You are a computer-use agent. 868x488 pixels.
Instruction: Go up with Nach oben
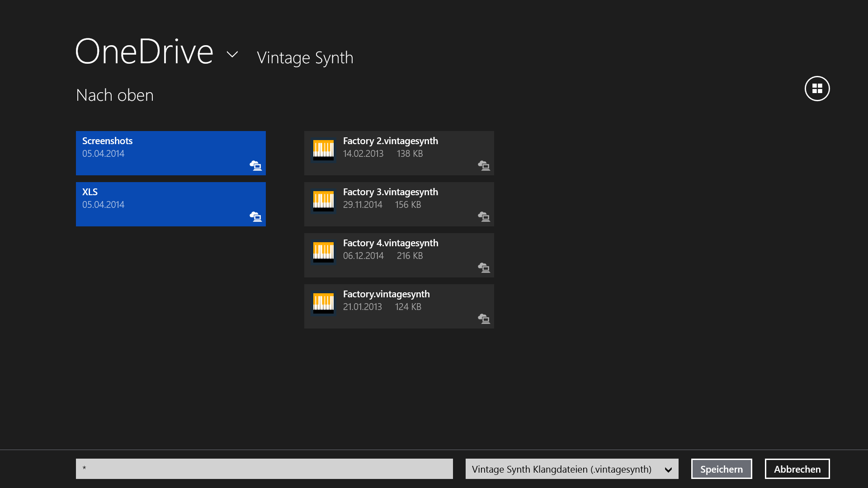click(115, 95)
